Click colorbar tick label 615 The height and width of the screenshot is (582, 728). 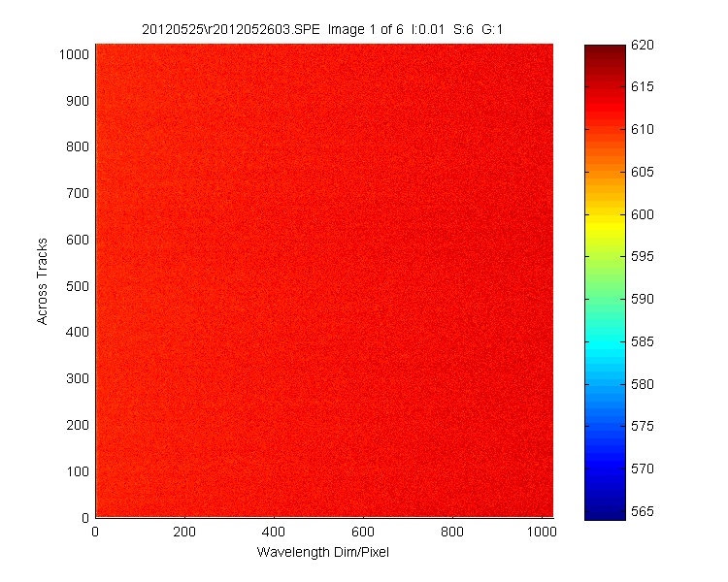coord(643,86)
